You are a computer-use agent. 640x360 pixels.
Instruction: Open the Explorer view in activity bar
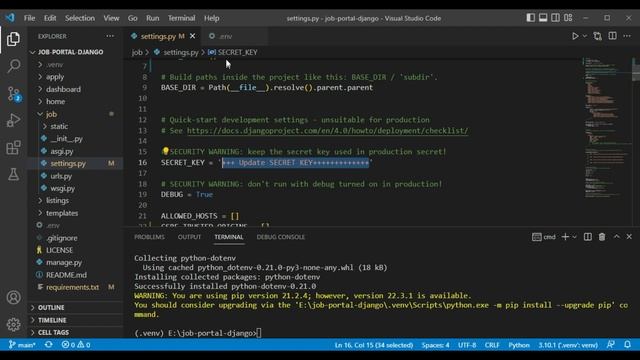coord(13,39)
